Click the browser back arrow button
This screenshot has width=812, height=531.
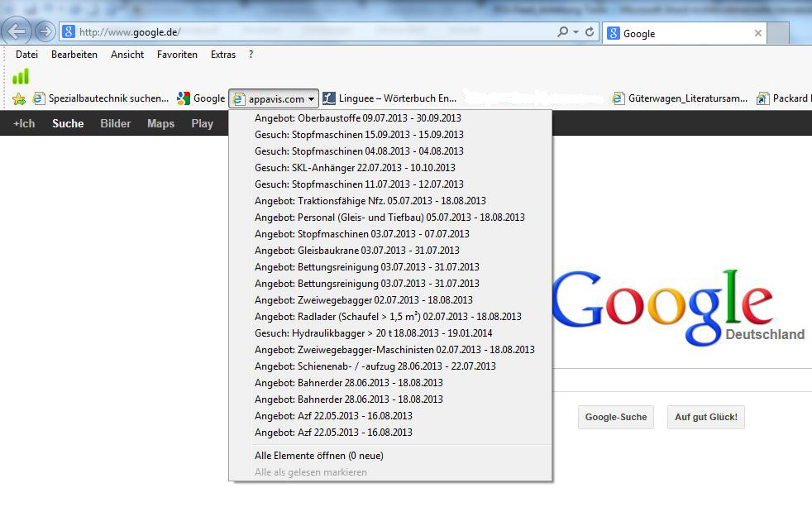pos(17,32)
